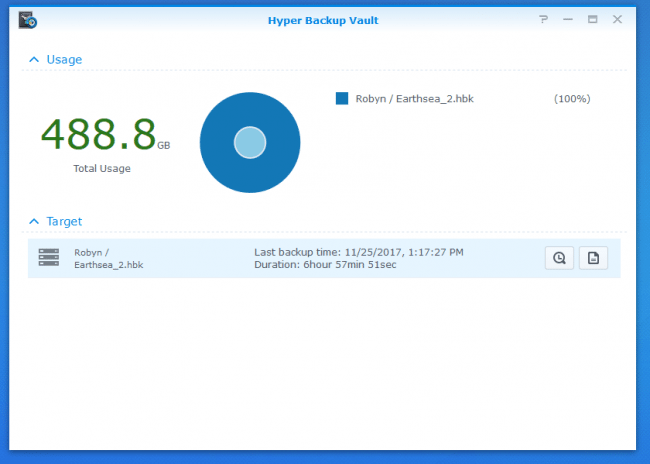The image size is (650, 464).
Task: Click the server icon beside Earthsea_2.hbk
Action: (x=48, y=258)
